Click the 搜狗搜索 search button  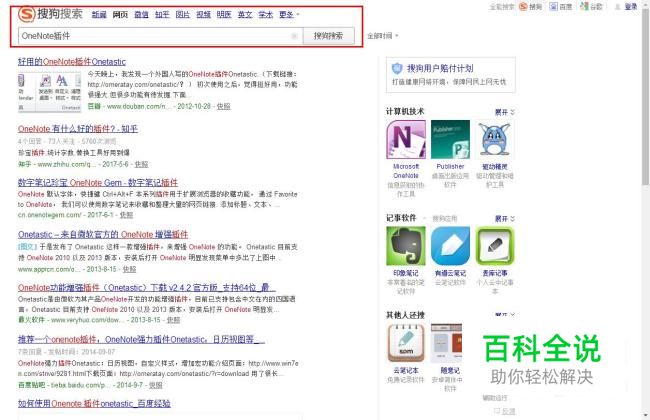(329, 36)
